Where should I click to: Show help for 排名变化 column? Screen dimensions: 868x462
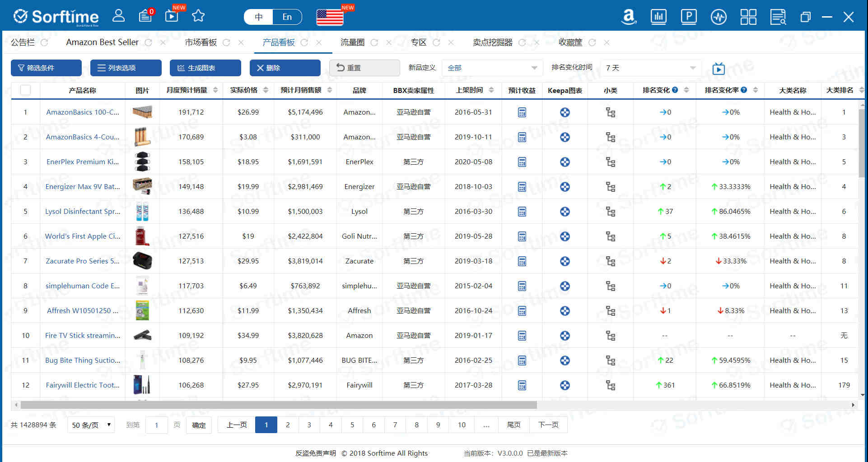pyautogui.click(x=675, y=90)
